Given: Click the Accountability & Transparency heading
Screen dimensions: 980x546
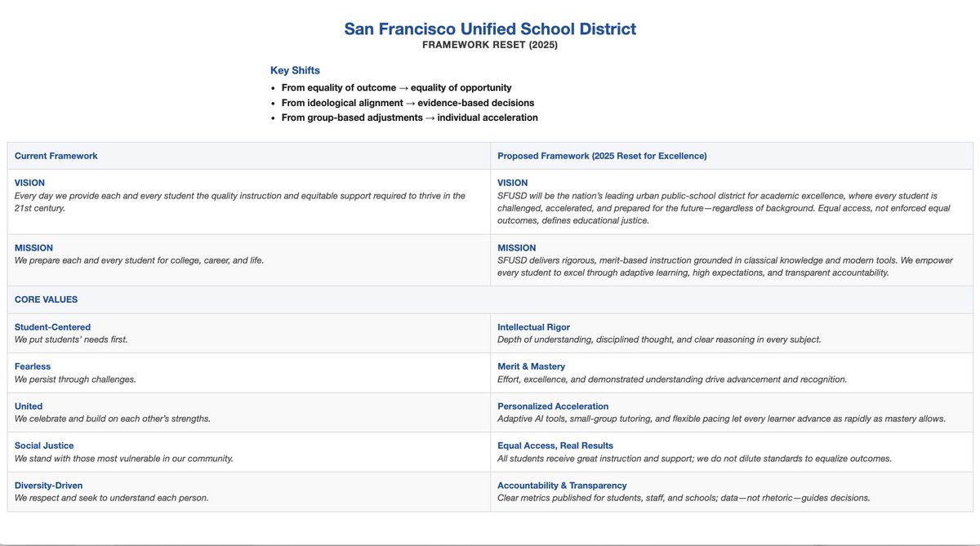Looking at the screenshot, I should click(562, 486).
